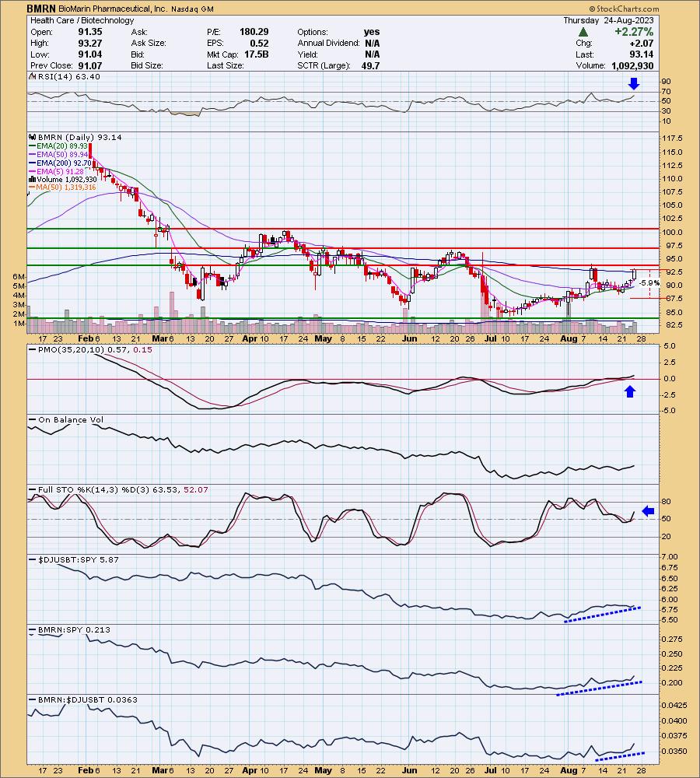700x778 pixels.
Task: Click the P/E value 180.29
Action: point(254,32)
